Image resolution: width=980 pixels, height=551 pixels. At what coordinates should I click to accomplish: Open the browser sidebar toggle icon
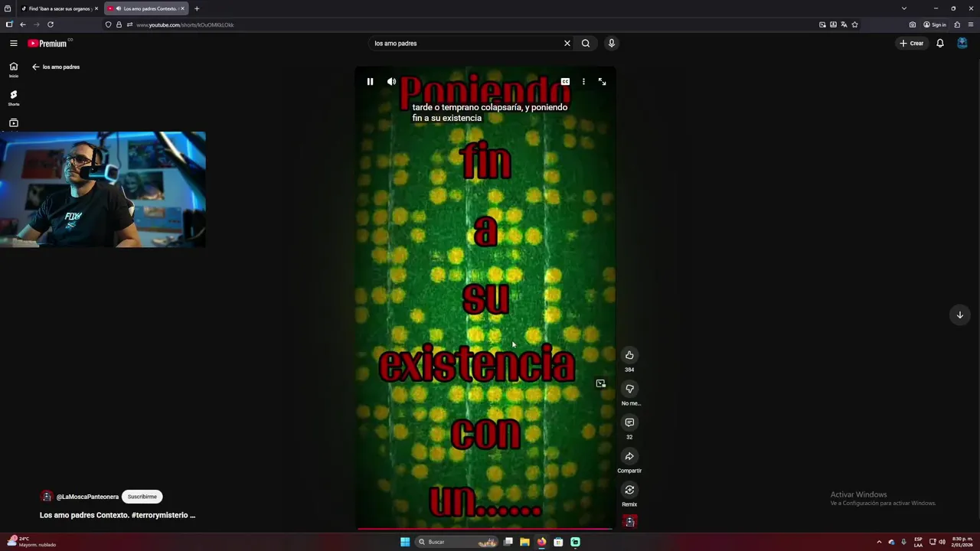point(9,24)
